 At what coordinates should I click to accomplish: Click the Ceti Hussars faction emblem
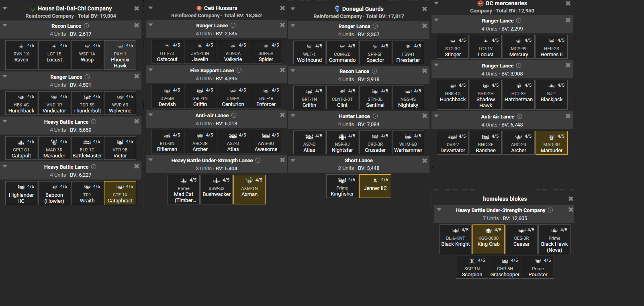[x=199, y=8]
